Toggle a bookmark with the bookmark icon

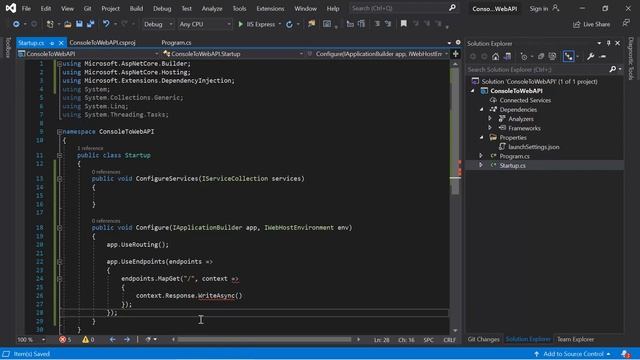pos(404,24)
